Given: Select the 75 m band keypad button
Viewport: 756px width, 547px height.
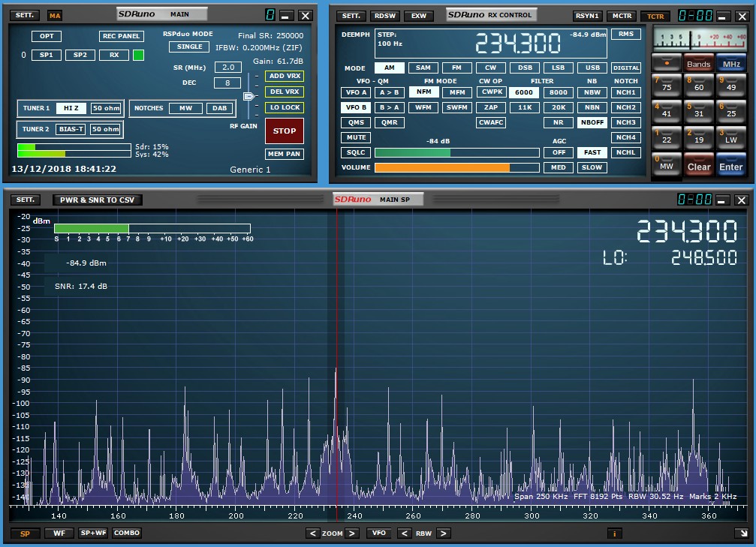Looking at the screenshot, I should coord(667,85).
